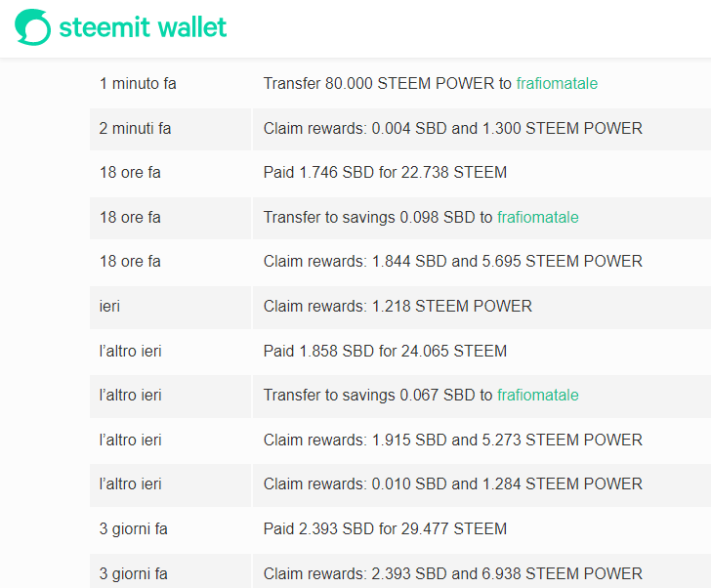
Task: Click timestamp beside Paid 2.393 SBD
Action: click(x=133, y=529)
